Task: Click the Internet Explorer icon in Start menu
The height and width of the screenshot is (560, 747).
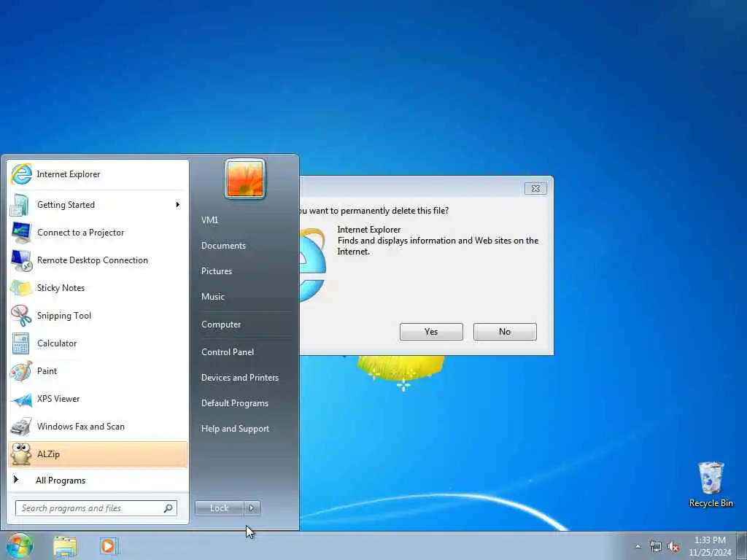Action: pyautogui.click(x=21, y=174)
